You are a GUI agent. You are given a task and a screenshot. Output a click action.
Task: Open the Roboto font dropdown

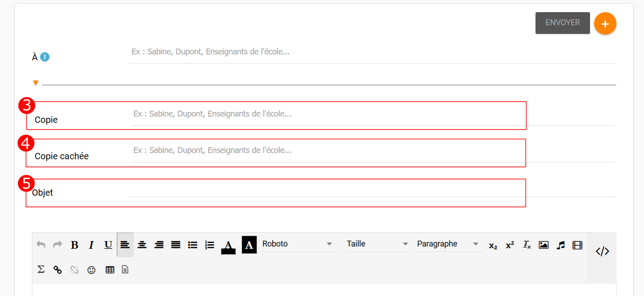coord(298,244)
